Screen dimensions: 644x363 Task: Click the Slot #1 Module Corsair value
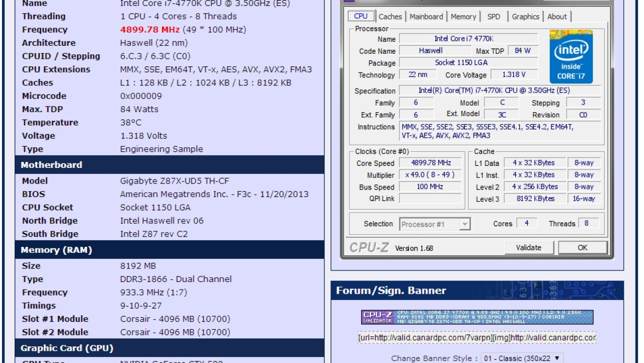(175, 319)
